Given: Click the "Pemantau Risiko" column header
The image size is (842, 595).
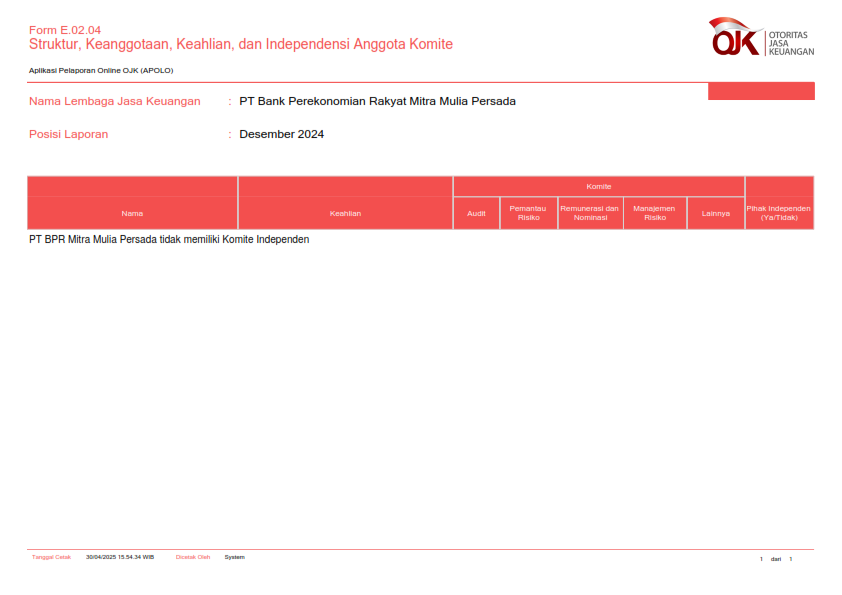Looking at the screenshot, I should coord(528,213).
